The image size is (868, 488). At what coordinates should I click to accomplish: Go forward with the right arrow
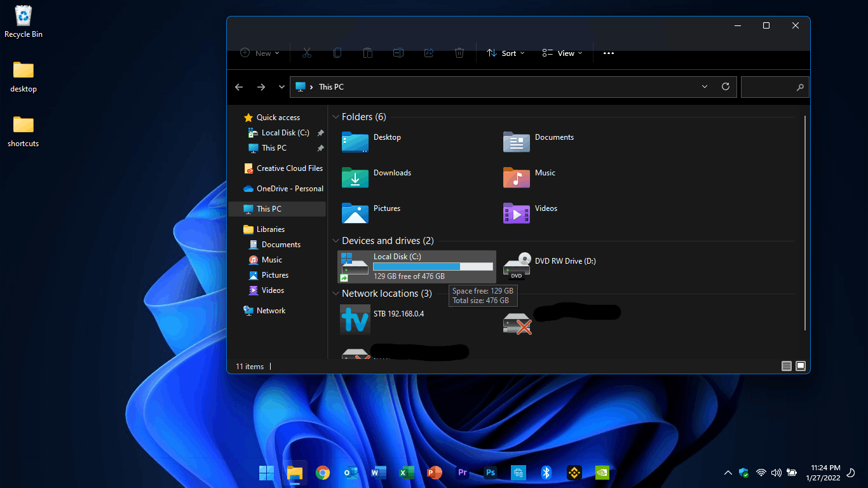click(x=261, y=87)
